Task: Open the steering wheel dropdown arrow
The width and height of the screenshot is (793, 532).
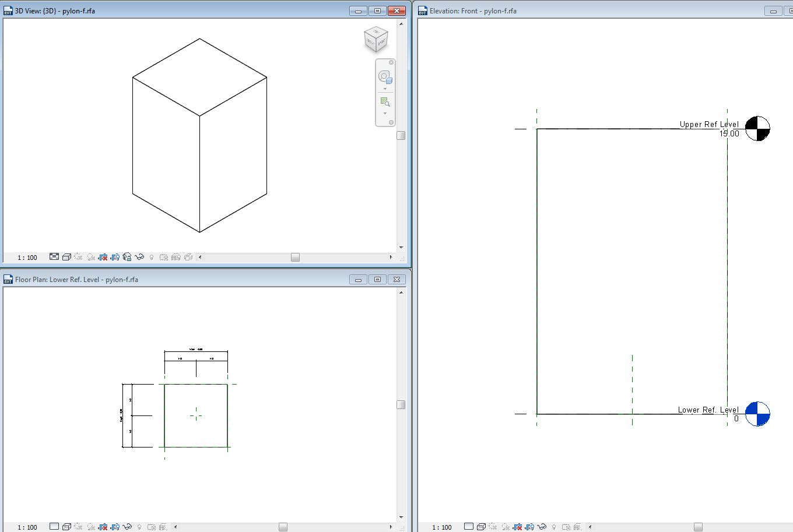Action: (385, 89)
